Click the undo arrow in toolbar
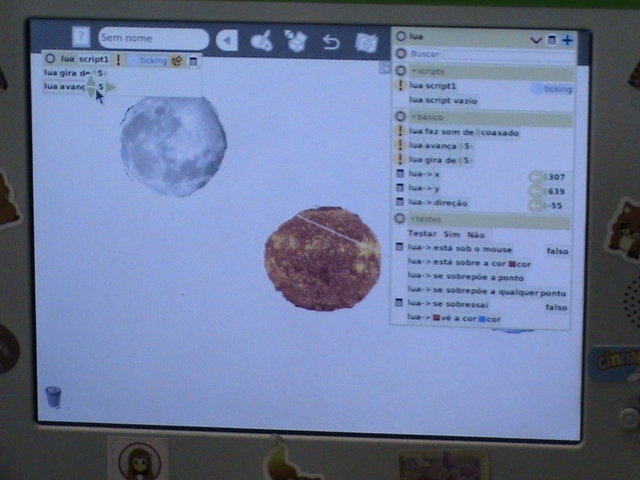Viewport: 640px width, 480px height. click(331, 42)
